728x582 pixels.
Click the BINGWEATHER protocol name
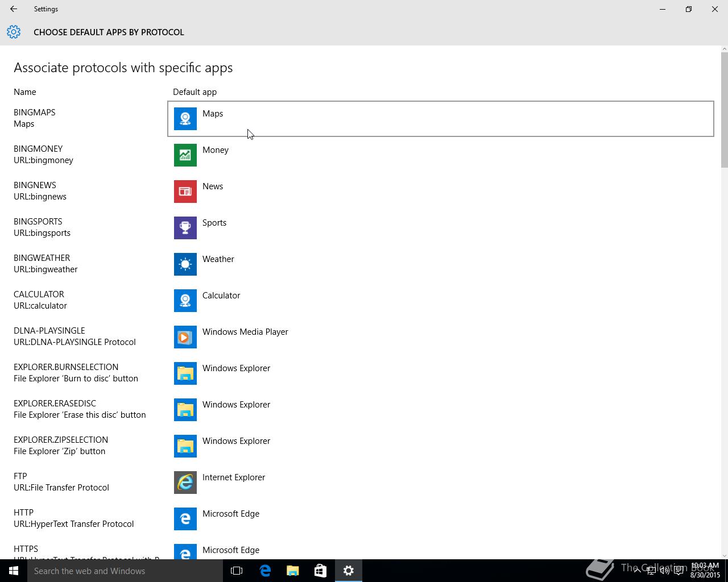[42, 258]
